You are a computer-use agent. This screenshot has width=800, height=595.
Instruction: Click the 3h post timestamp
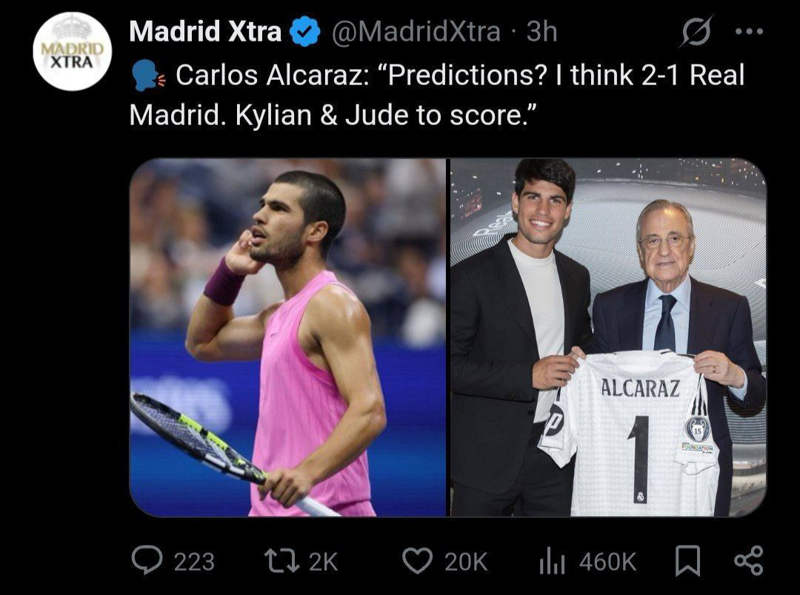542,32
